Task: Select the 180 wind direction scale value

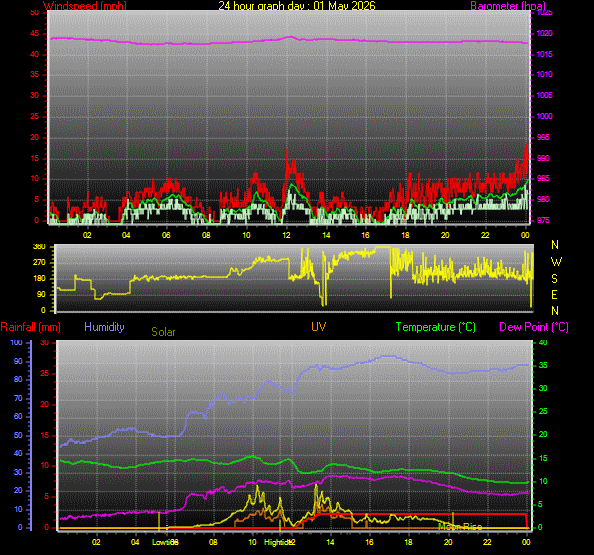Action: [x=39, y=278]
